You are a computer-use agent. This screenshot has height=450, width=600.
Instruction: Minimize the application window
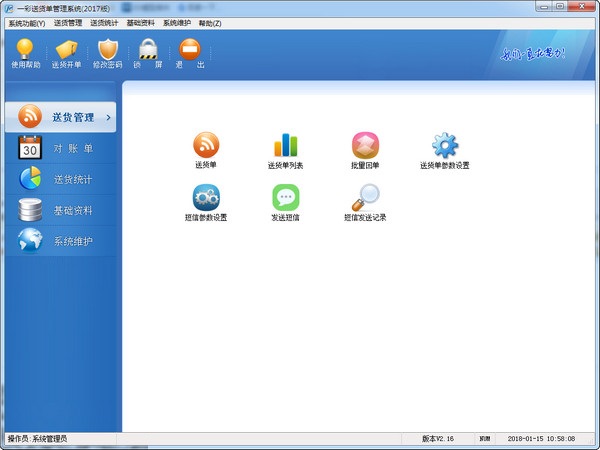click(545, 6)
